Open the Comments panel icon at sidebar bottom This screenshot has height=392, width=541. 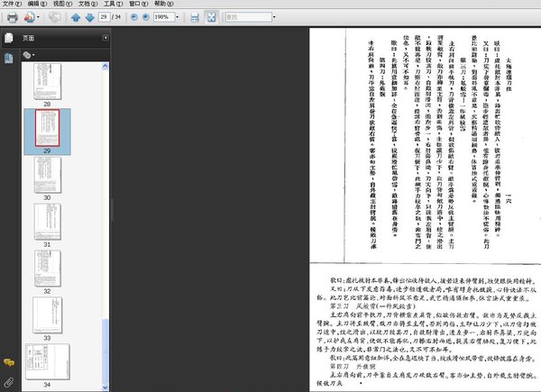9,362
